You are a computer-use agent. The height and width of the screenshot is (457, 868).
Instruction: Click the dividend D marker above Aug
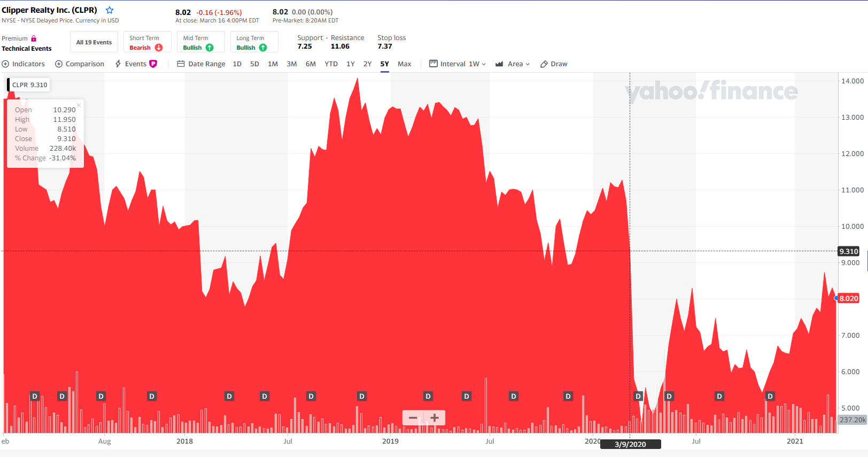pos(101,396)
